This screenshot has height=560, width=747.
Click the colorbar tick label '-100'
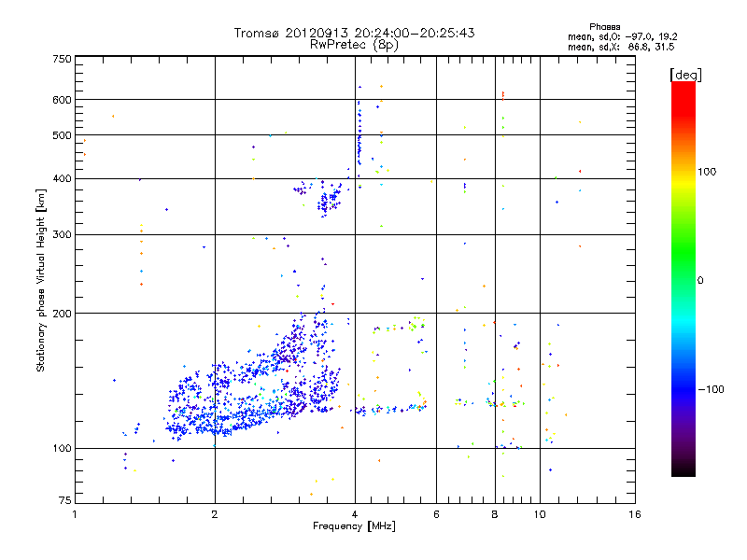click(x=712, y=389)
